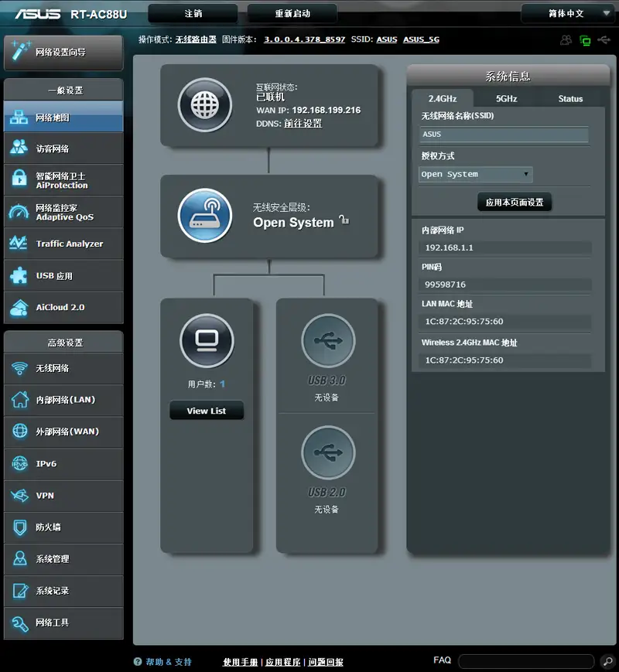Click the internal IP 192.168.1.1 value
This screenshot has width=619, height=672.
[449, 247]
